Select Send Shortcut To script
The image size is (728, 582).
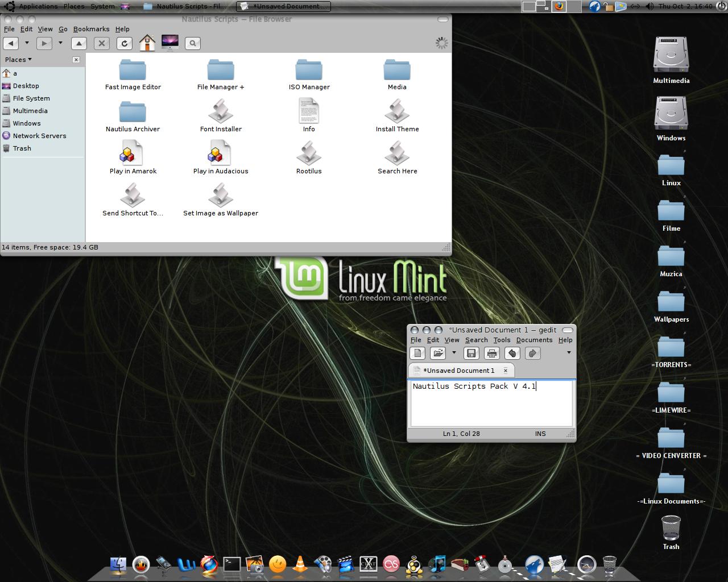pos(133,200)
